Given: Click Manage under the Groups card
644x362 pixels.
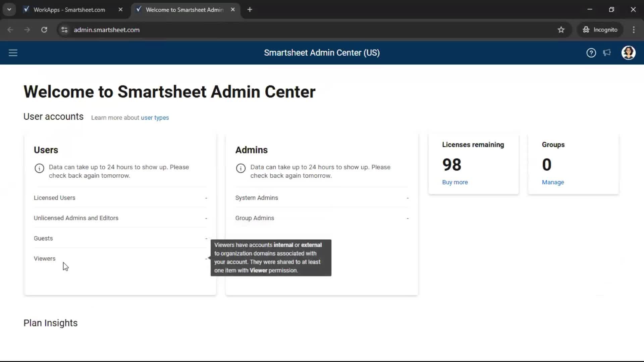Looking at the screenshot, I should coord(553,182).
